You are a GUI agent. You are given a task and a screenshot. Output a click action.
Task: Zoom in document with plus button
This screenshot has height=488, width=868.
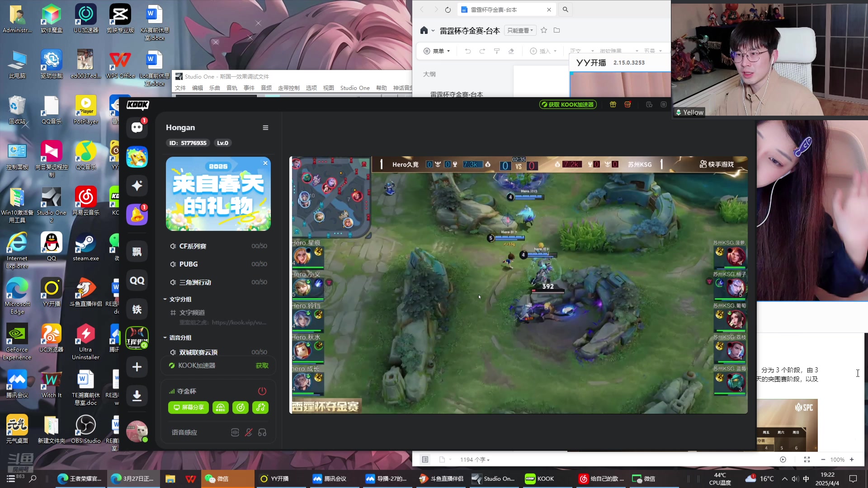coord(852,460)
